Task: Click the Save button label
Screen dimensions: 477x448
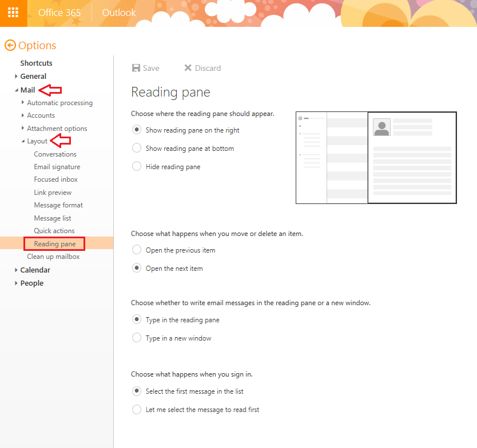Action: coord(151,68)
